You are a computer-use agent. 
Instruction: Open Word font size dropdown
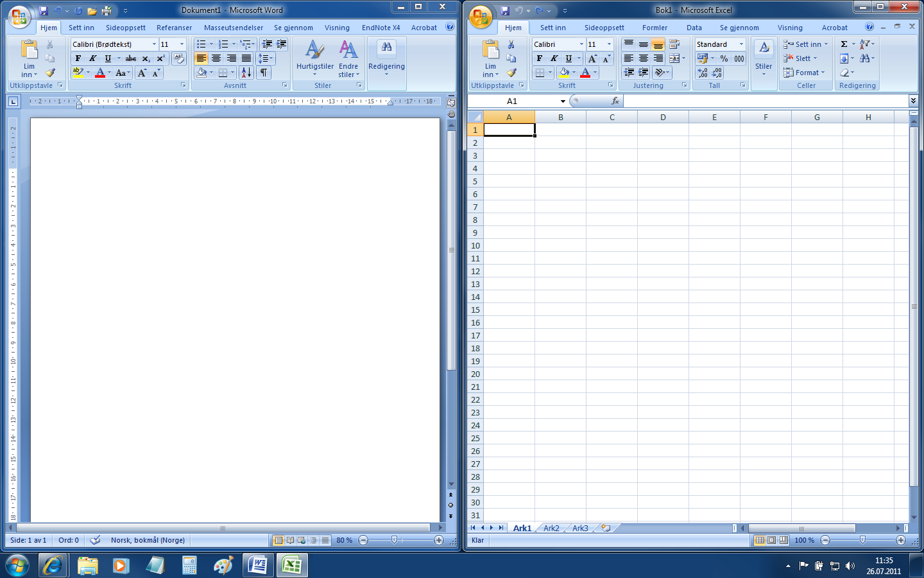pos(182,44)
